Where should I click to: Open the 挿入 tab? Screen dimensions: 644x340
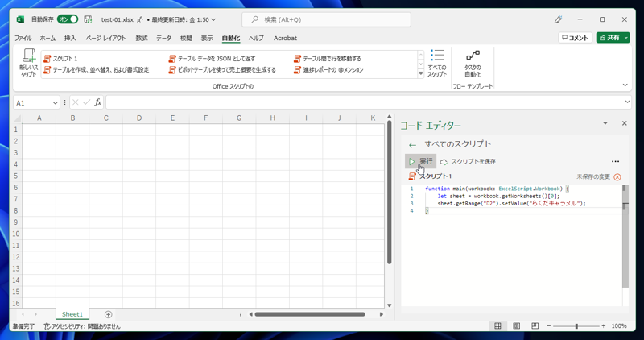tap(70, 38)
